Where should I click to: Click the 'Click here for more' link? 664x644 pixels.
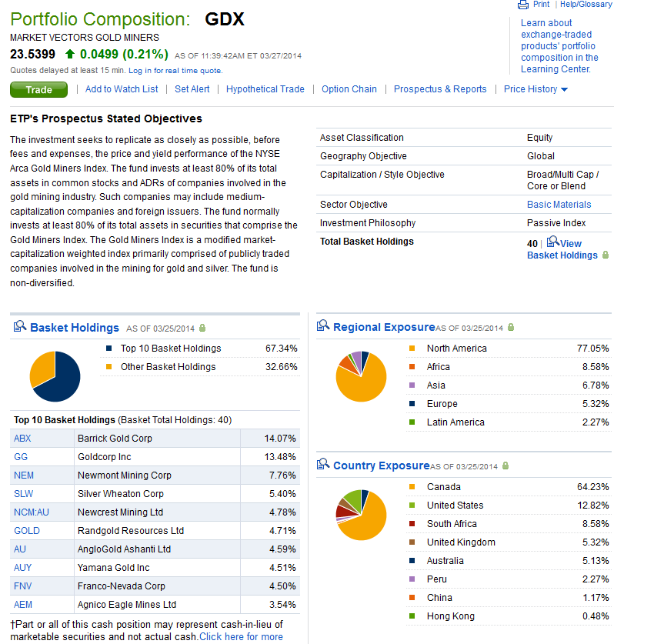point(241,636)
